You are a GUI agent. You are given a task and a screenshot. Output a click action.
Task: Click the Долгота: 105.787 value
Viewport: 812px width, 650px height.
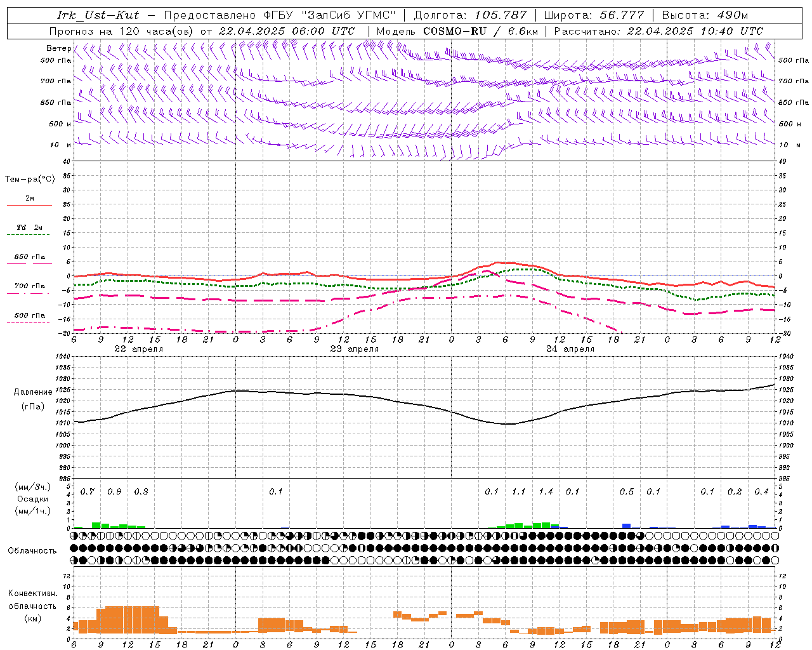tap(470, 15)
